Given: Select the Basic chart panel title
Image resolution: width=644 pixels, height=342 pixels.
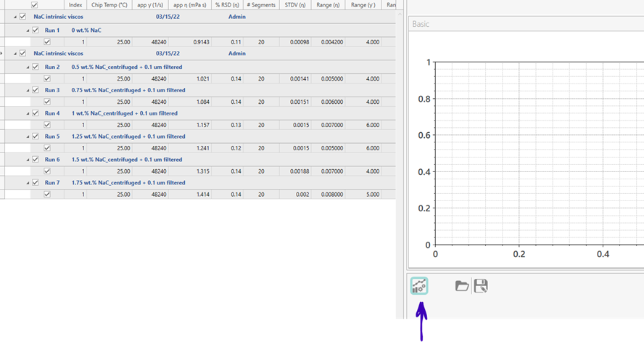Looking at the screenshot, I should 421,24.
